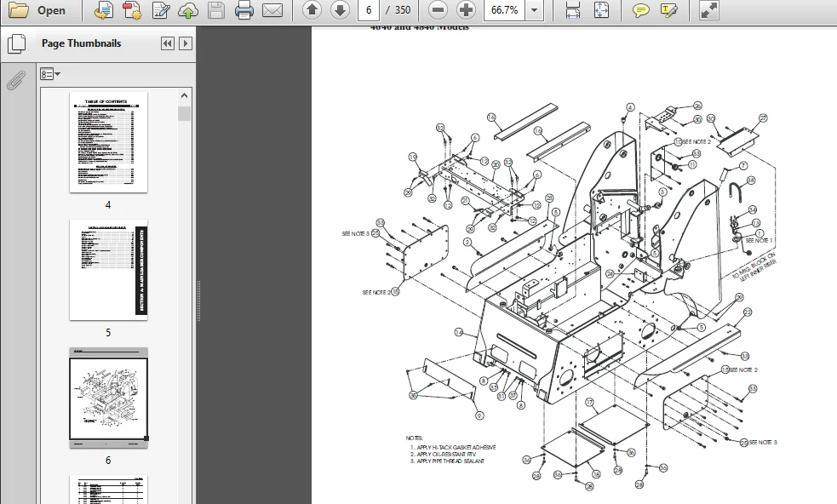Go to next page arrow

tap(340, 9)
